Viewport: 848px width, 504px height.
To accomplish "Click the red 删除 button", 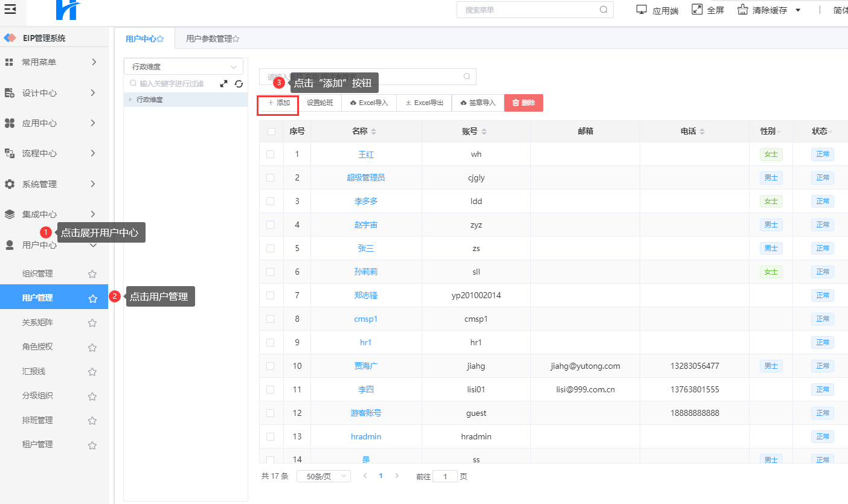I will (523, 103).
